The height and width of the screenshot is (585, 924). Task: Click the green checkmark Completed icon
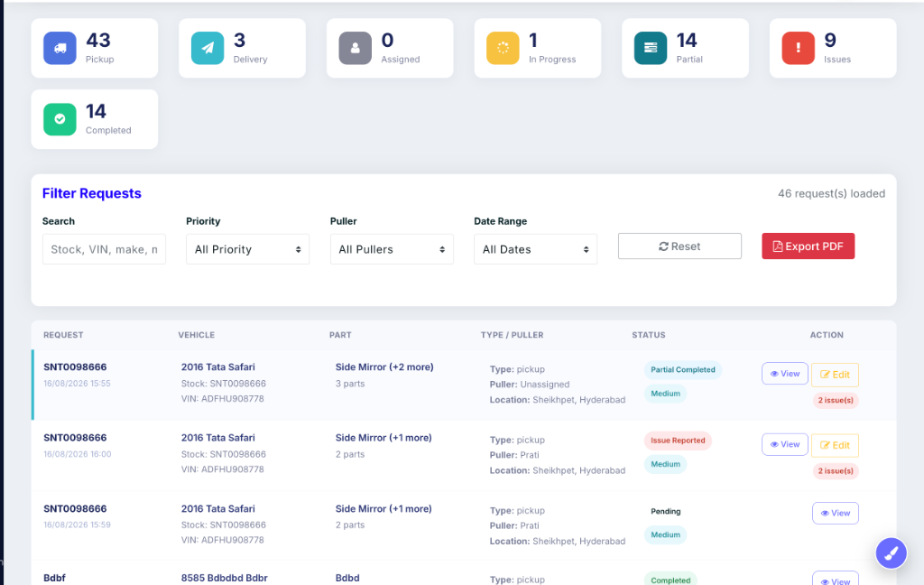pyautogui.click(x=60, y=119)
